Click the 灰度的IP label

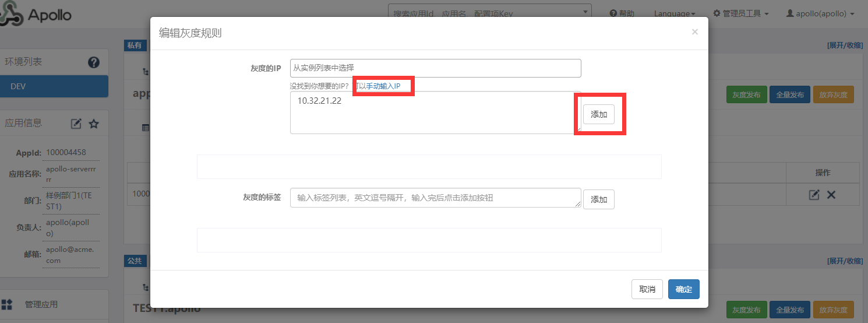[x=266, y=68]
